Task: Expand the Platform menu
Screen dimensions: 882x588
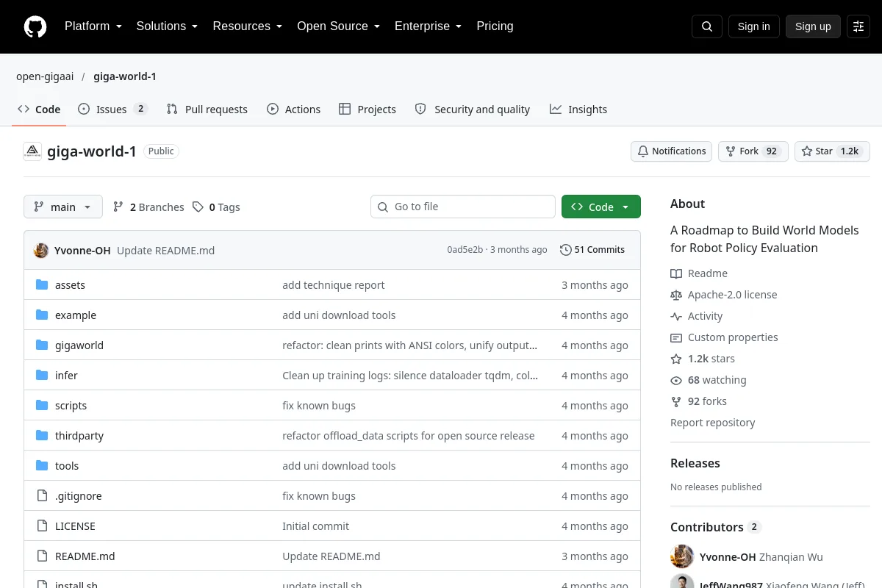Action: point(93,26)
